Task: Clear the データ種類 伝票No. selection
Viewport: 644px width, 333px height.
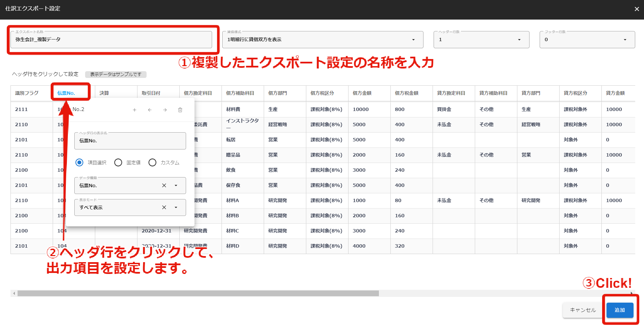Action: click(x=164, y=185)
